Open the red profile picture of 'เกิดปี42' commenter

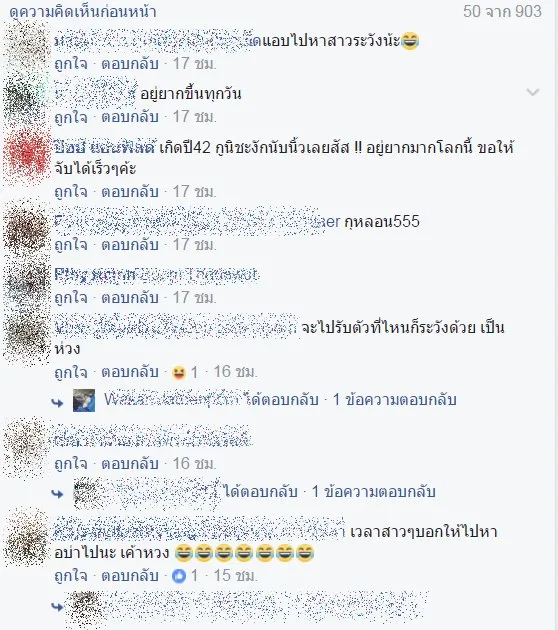point(27,155)
